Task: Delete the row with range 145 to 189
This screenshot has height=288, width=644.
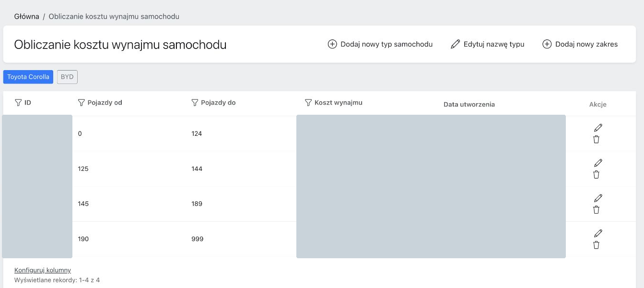Action: [x=597, y=209]
